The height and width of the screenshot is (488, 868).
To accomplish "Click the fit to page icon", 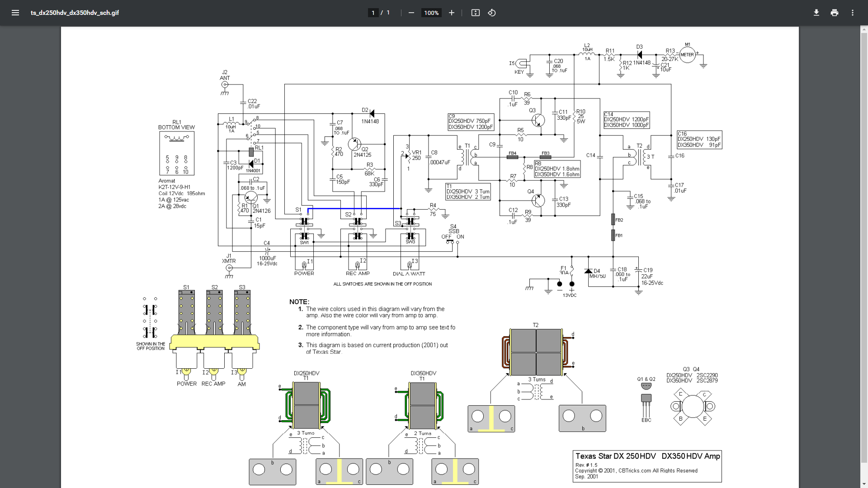I will coord(475,13).
